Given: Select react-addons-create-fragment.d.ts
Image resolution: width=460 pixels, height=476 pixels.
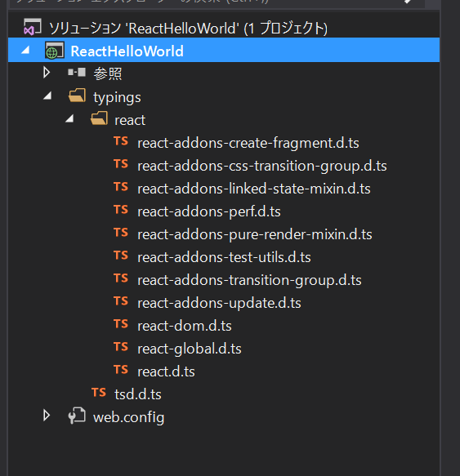Looking at the screenshot, I should tap(248, 143).
